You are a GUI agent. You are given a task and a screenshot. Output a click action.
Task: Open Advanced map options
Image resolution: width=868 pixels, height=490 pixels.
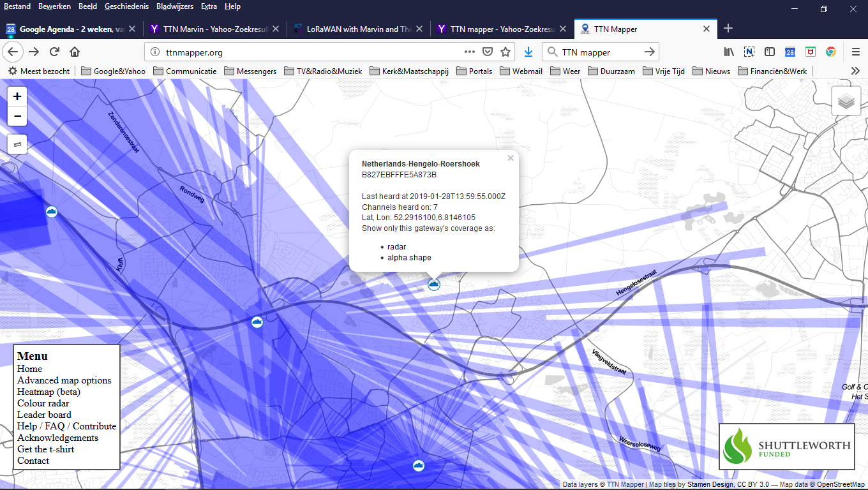click(x=64, y=380)
